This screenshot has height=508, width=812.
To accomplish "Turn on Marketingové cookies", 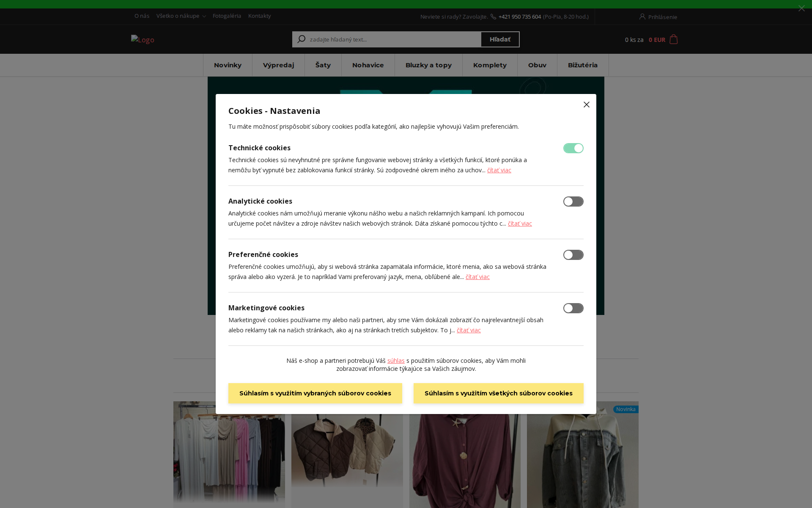I will pos(573,308).
